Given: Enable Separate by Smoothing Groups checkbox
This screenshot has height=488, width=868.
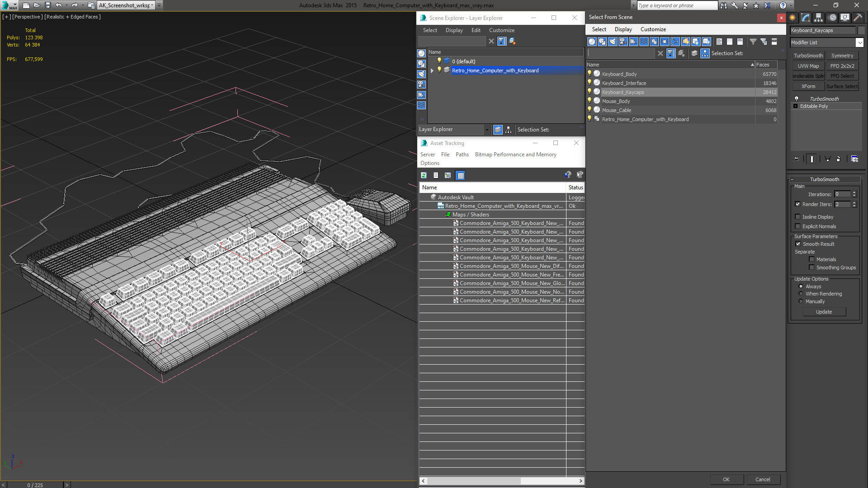Looking at the screenshot, I should coord(812,267).
